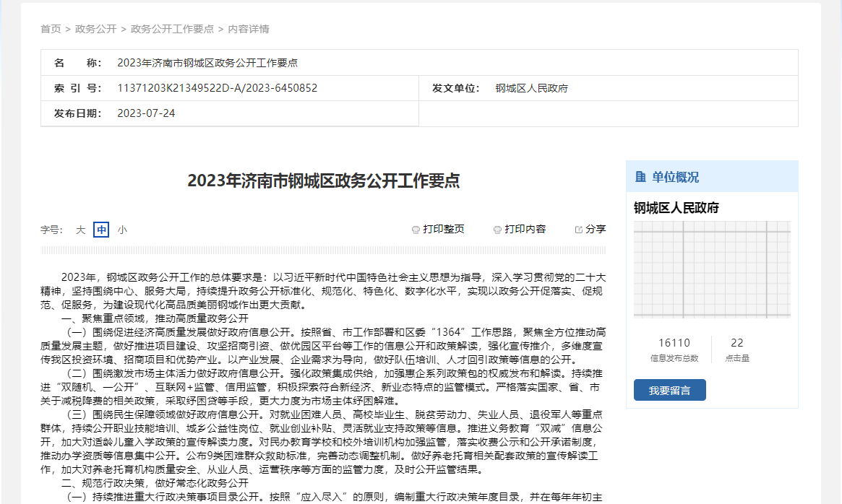Click the 钢城区人民政府 sidebar heading
Viewport: 842px width, 504px height.
click(676, 208)
